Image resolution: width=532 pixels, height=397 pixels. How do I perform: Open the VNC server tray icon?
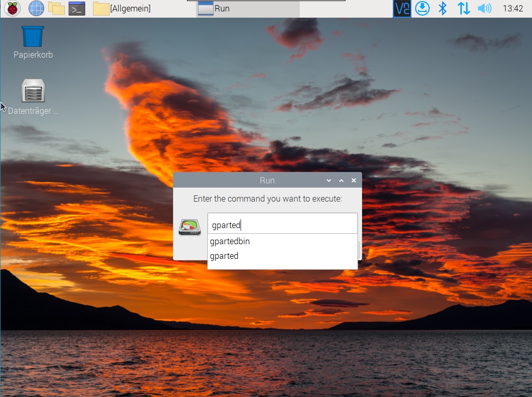(x=402, y=8)
